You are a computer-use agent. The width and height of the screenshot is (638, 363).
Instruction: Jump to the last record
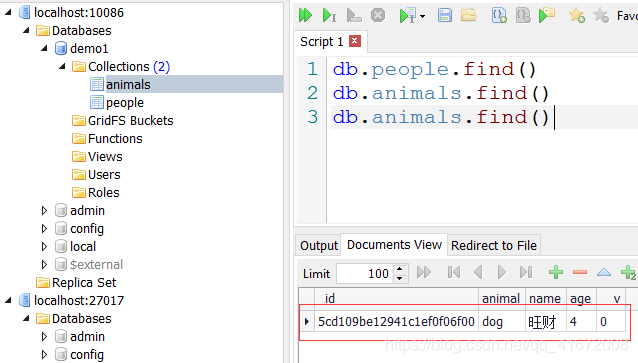tap(526, 272)
